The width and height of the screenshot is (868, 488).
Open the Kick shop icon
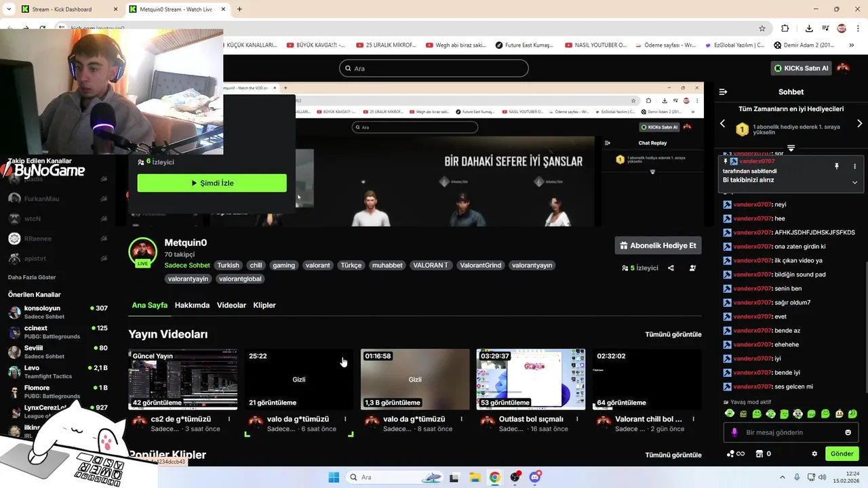(759, 453)
